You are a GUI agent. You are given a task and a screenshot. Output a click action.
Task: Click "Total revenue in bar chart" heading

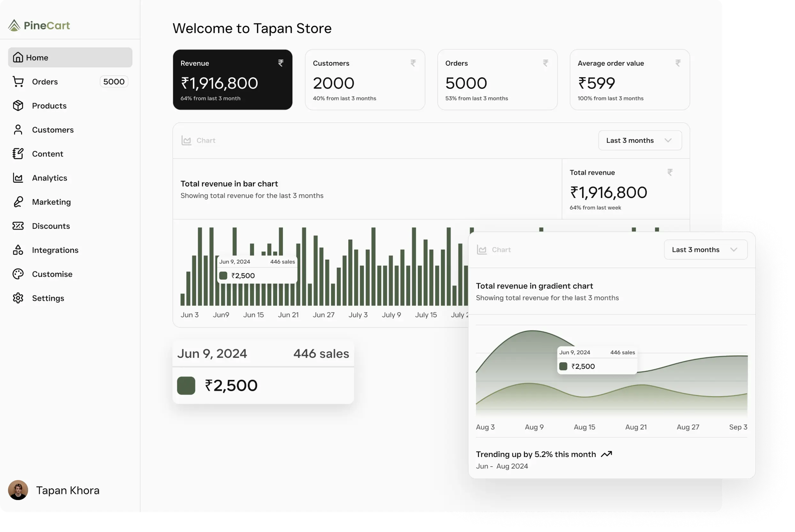point(229,183)
